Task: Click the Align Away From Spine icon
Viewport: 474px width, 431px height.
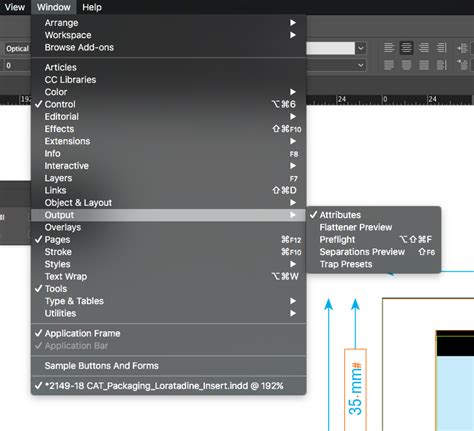Action: (442, 65)
